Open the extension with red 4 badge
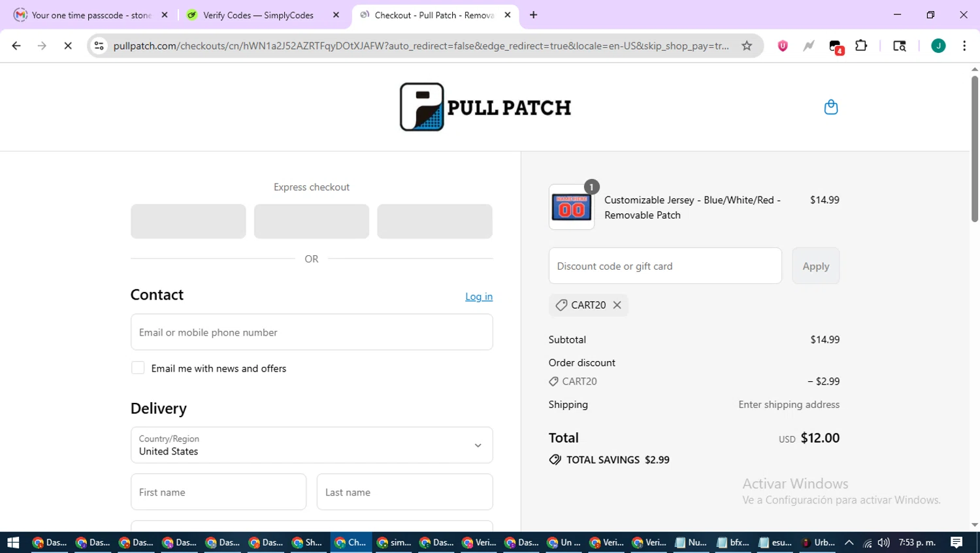Screen dimensions: 980x553 [x=836, y=46]
